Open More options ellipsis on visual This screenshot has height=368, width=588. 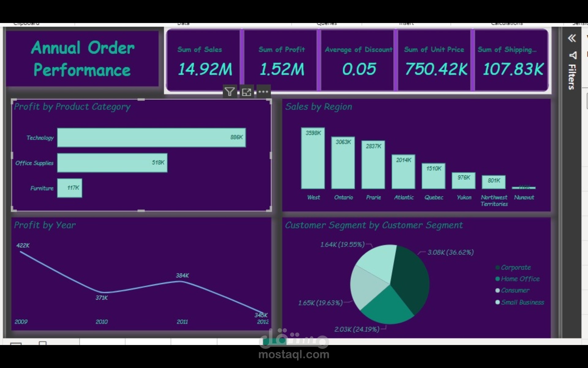263,92
